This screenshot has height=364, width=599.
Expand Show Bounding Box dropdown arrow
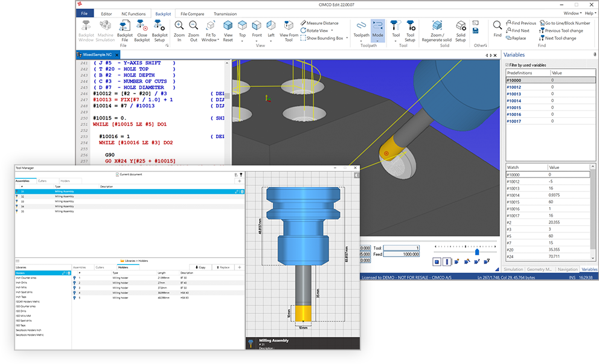click(x=347, y=38)
